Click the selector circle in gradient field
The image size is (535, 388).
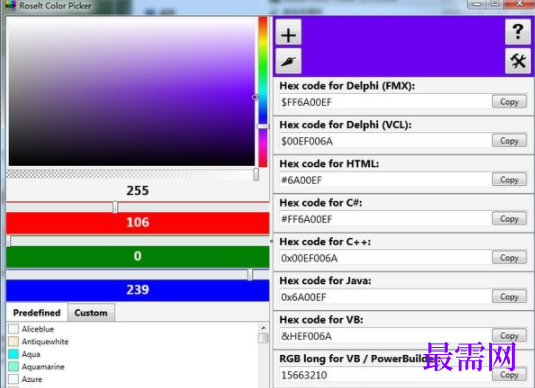(255, 97)
